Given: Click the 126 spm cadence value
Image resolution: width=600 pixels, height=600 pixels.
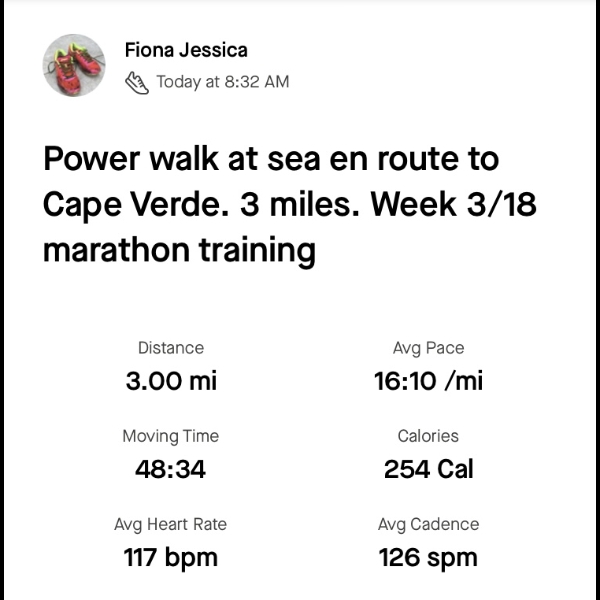Looking at the screenshot, I should coord(428,558).
